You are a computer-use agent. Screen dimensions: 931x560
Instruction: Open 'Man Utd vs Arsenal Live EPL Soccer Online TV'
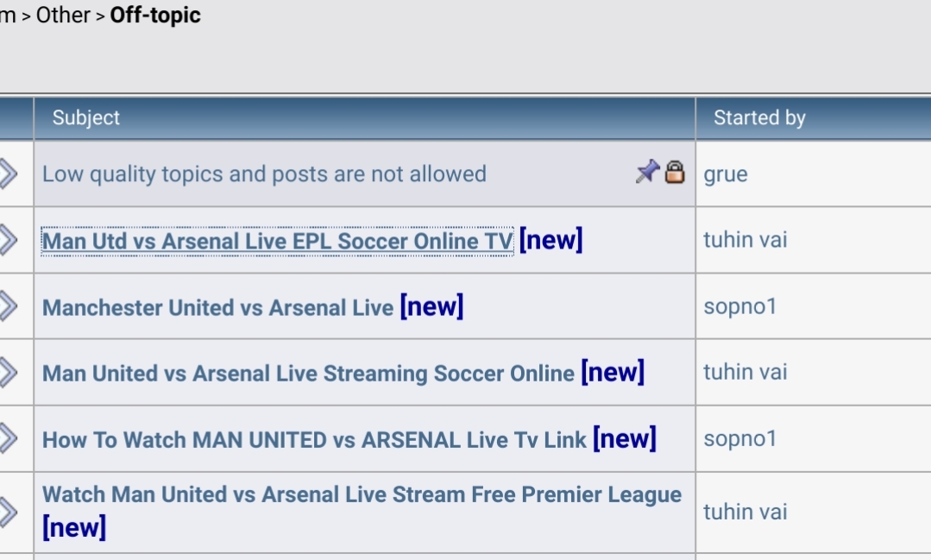(277, 241)
